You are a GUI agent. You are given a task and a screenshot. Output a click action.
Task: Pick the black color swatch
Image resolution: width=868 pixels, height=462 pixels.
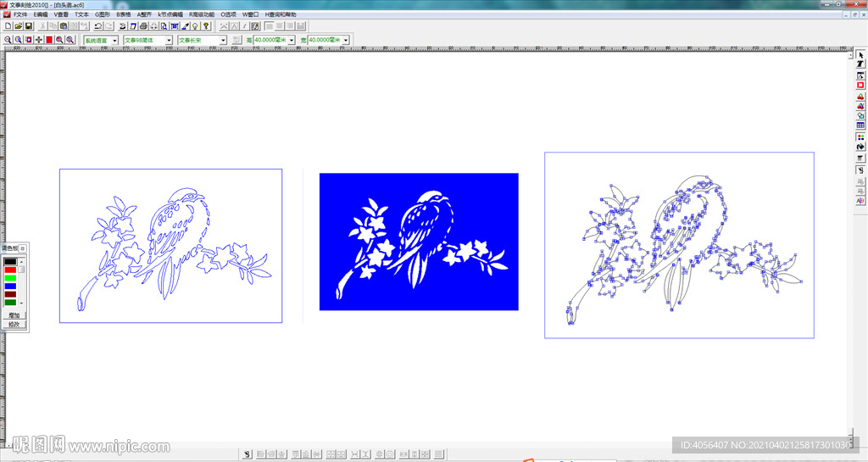[10, 262]
